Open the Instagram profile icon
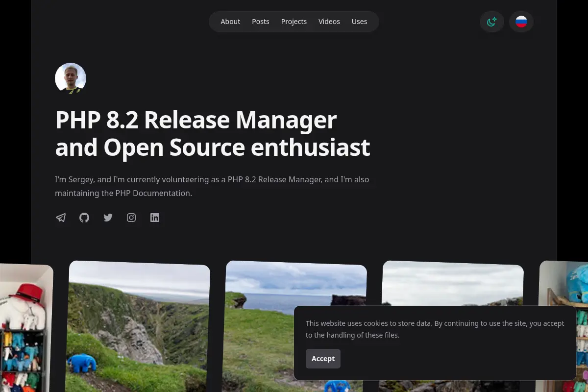 131,218
